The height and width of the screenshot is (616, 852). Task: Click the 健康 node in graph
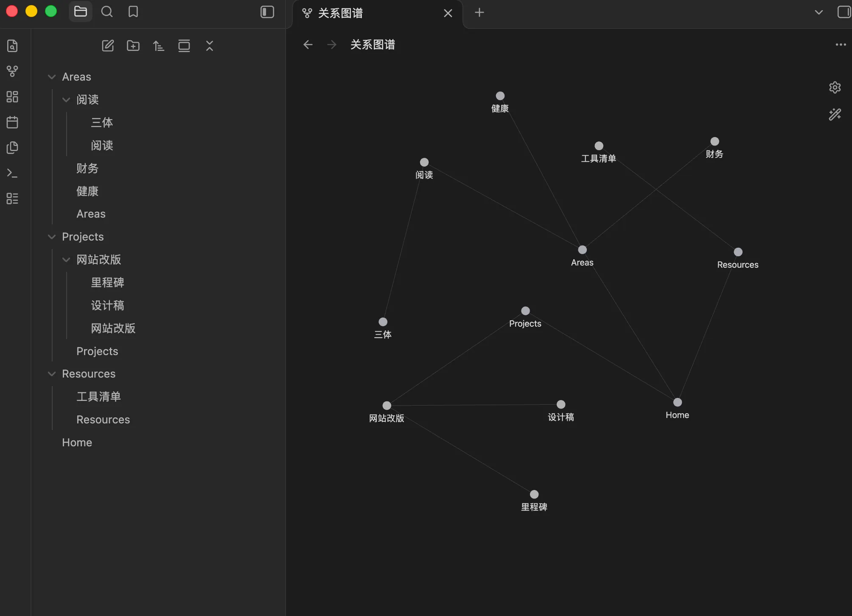point(500,96)
